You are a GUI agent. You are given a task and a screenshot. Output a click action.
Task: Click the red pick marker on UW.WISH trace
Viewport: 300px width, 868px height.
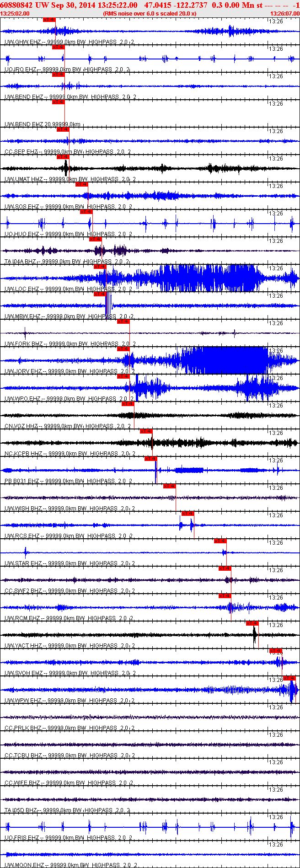coord(169,486)
